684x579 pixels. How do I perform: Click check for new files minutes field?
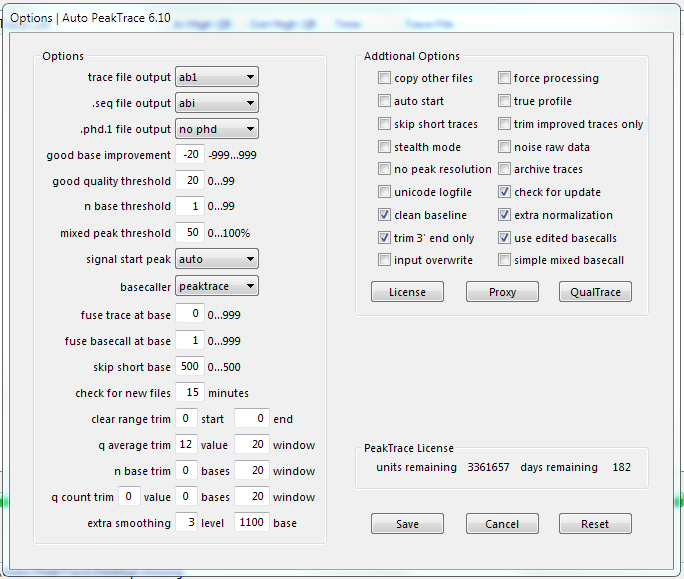pos(190,392)
